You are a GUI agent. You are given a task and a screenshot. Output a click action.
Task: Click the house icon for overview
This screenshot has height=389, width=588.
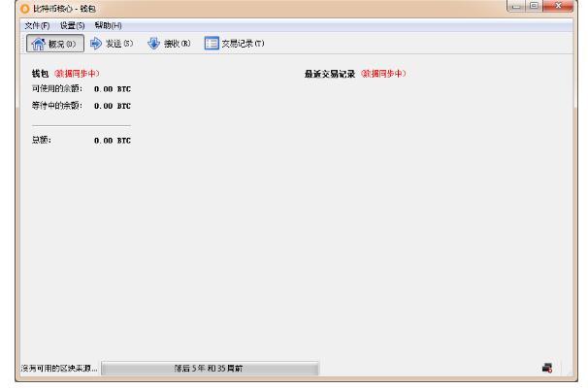click(x=38, y=44)
